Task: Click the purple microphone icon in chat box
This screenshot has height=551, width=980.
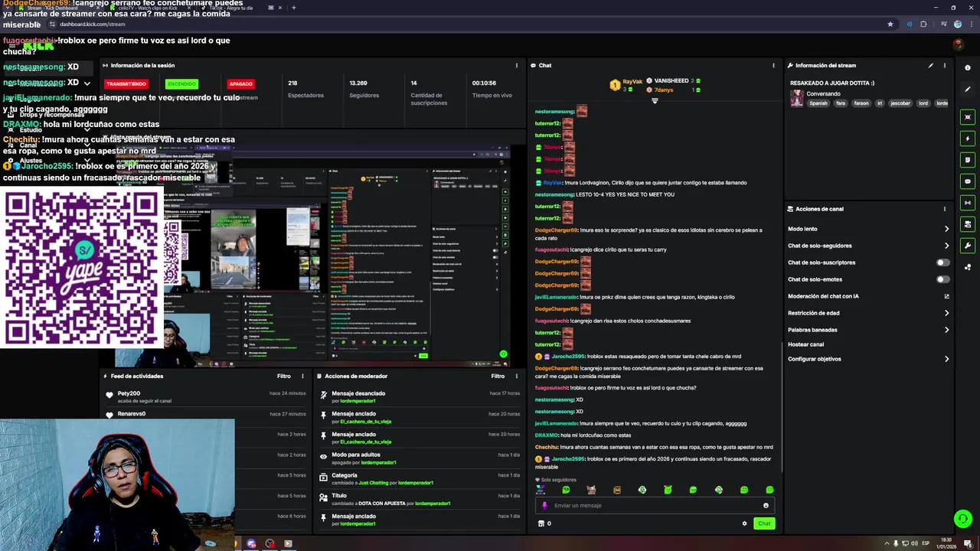Action: pos(545,505)
